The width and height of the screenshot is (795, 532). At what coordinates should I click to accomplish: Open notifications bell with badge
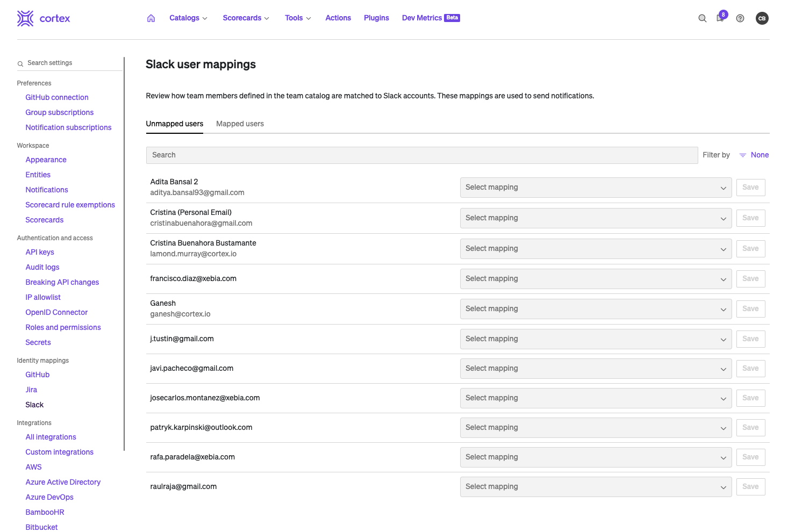720,18
